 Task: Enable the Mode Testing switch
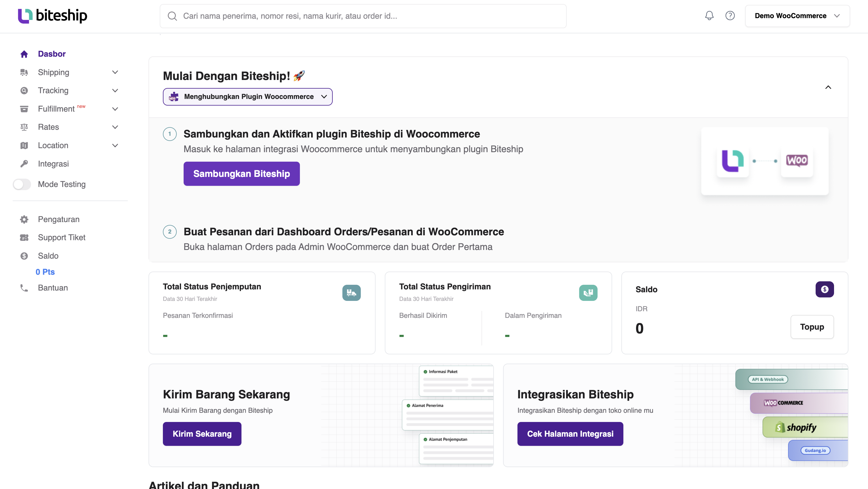click(22, 184)
